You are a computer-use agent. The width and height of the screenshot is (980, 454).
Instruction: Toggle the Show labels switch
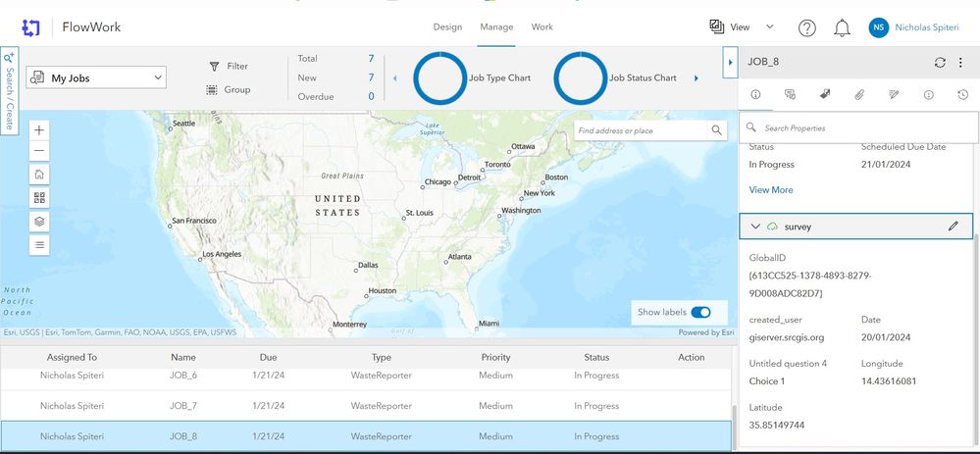click(x=700, y=312)
